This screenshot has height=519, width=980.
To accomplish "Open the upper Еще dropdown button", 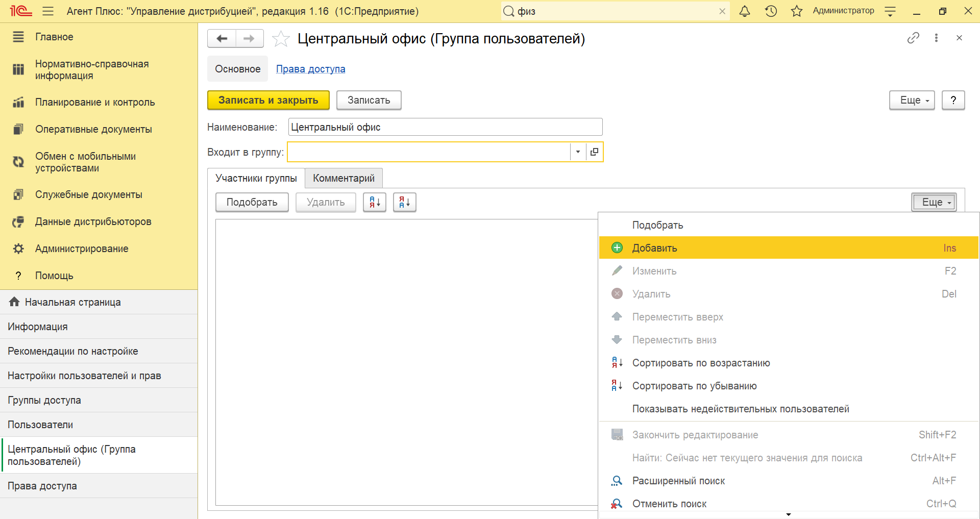I will click(912, 100).
